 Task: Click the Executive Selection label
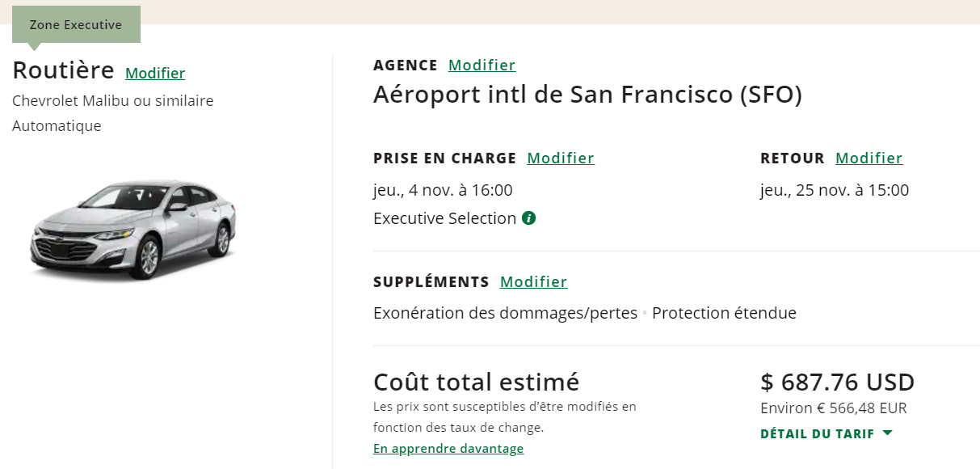tap(444, 218)
